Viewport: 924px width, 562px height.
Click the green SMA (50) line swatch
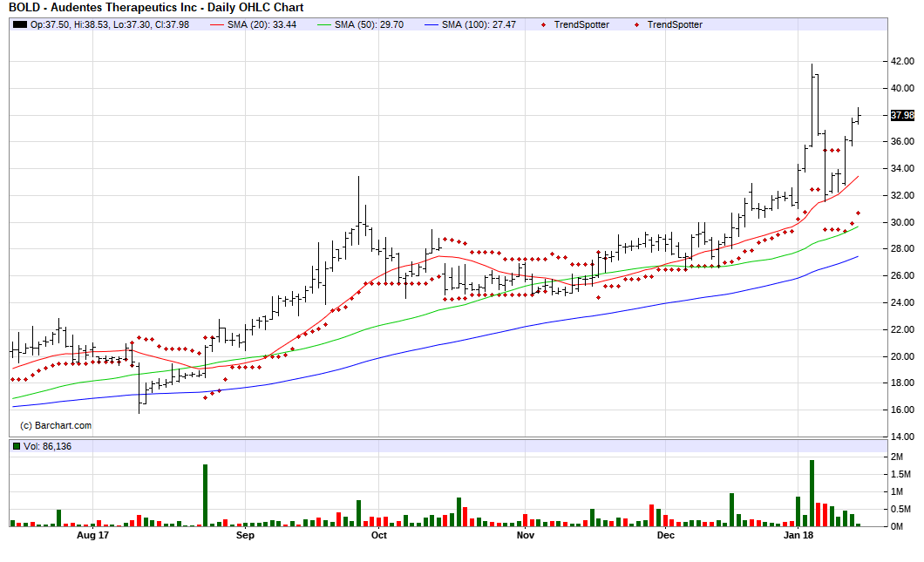[x=324, y=24]
